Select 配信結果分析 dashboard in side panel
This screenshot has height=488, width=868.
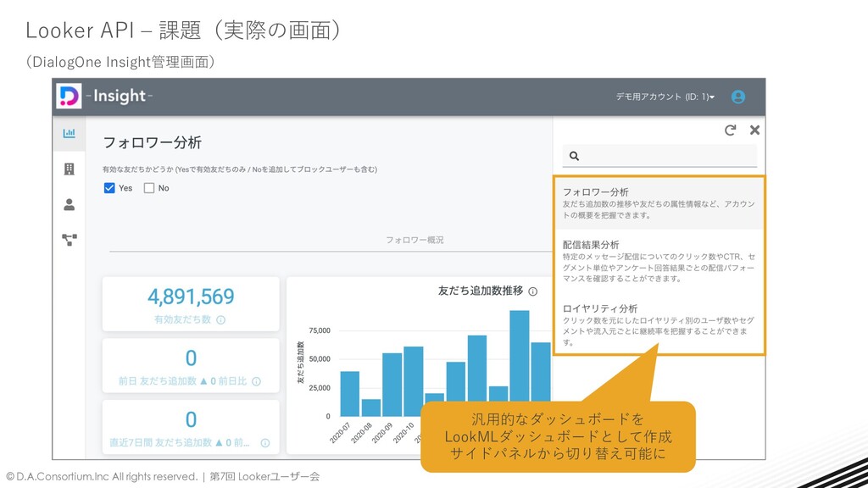click(x=659, y=261)
